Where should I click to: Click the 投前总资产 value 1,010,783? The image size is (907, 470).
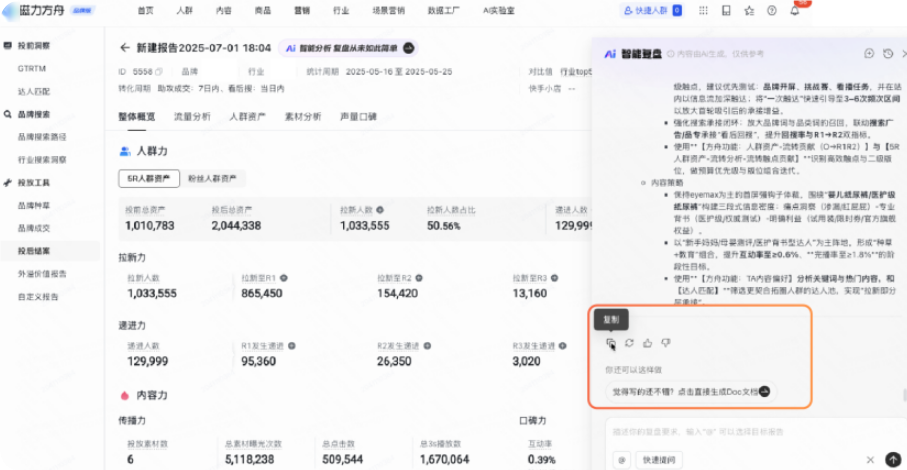tap(149, 226)
